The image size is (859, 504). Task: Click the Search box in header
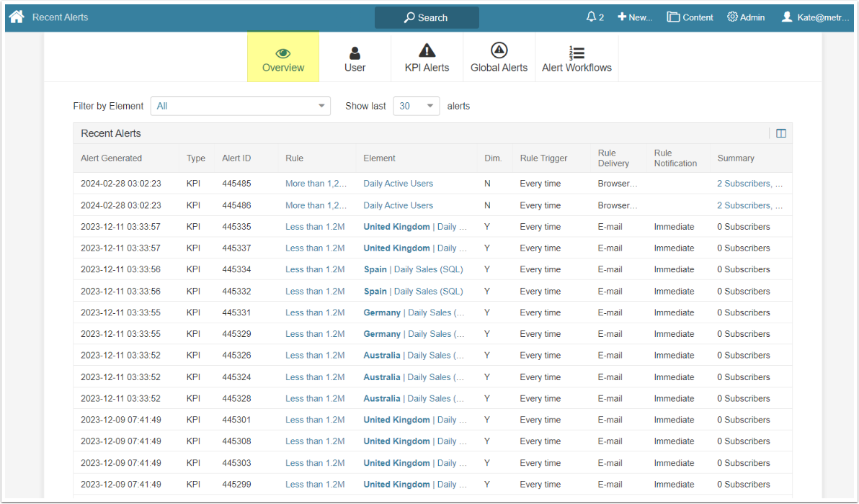pos(427,17)
